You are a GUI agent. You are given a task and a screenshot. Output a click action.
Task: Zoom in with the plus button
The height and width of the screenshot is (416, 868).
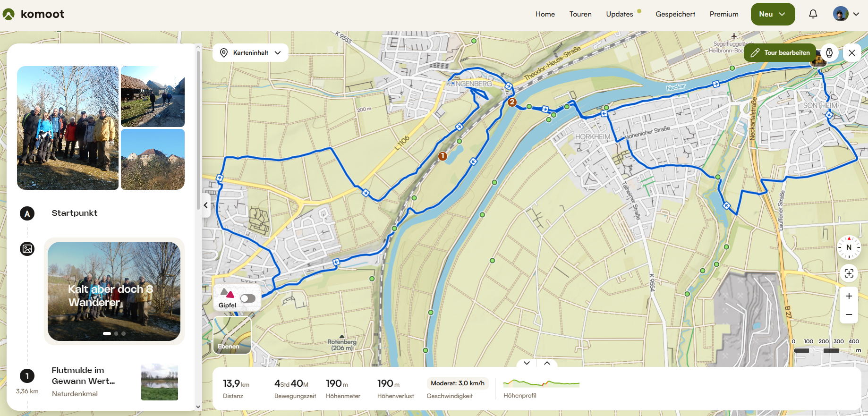[x=849, y=296]
